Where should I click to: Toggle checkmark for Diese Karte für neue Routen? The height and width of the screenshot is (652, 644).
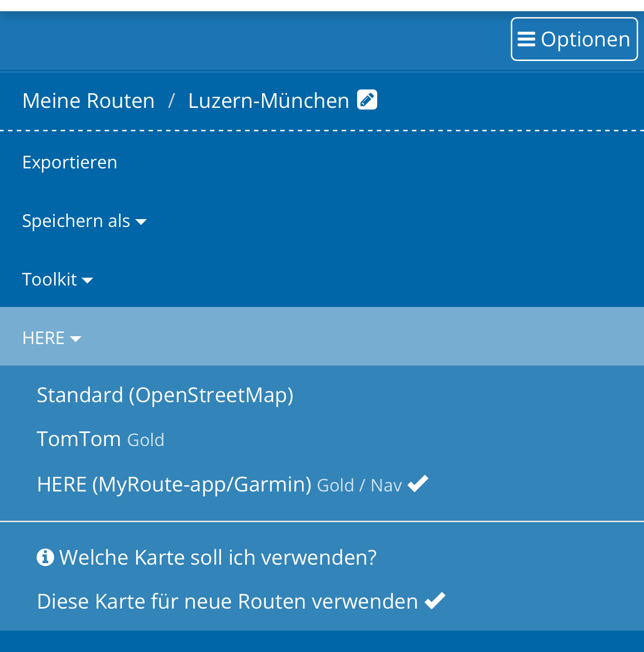[435, 601]
